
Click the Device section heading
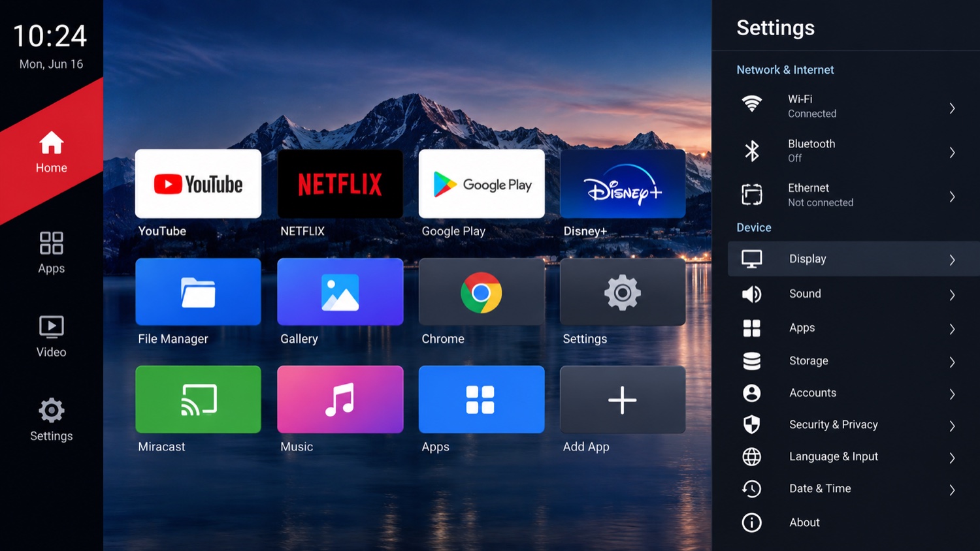click(754, 228)
